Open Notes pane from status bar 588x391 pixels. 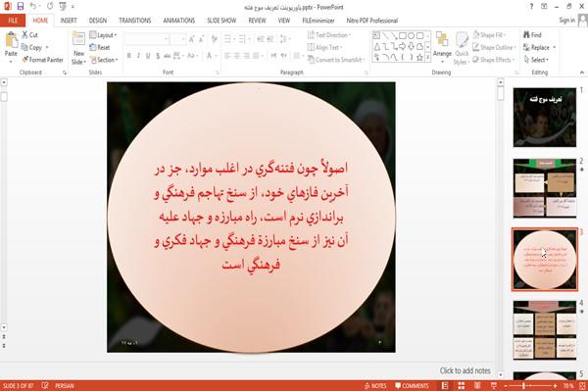click(375, 386)
